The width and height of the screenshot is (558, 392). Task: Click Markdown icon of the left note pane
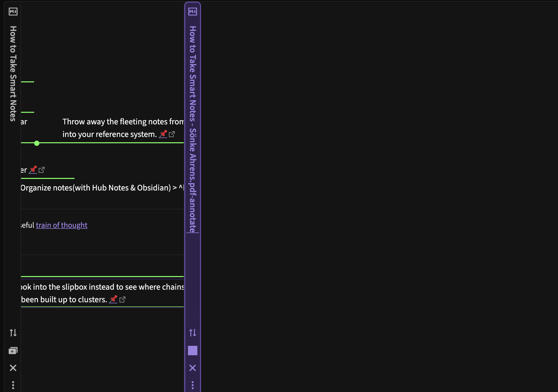(13, 12)
